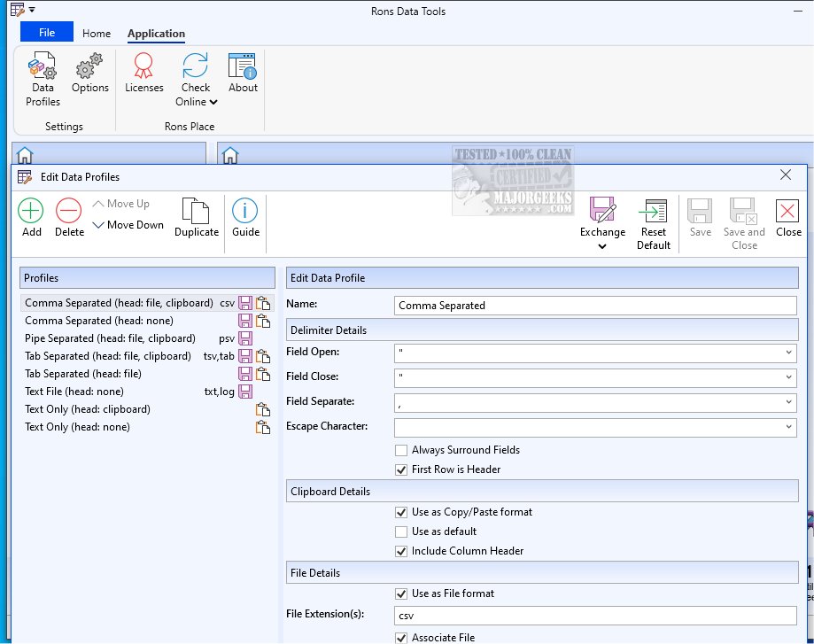Screen dimensions: 814x644
Task: Open the Field Separate dropdown
Action: coord(788,402)
